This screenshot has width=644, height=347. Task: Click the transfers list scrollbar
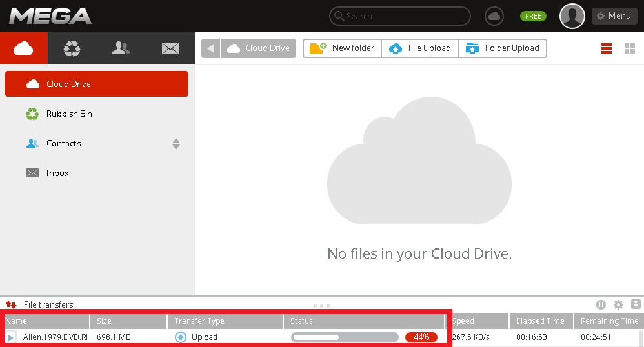(x=641, y=339)
